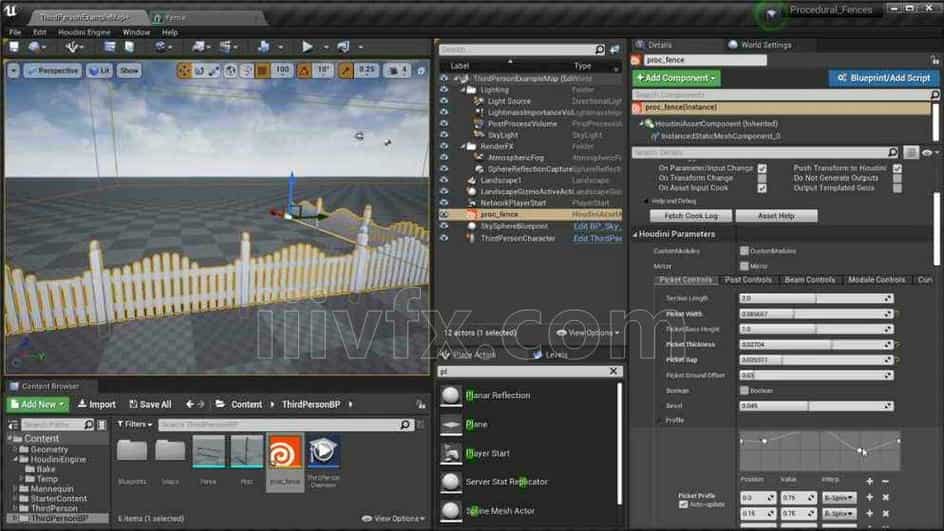
Task: Open Content browser toolbar icon
Action: tap(110, 46)
